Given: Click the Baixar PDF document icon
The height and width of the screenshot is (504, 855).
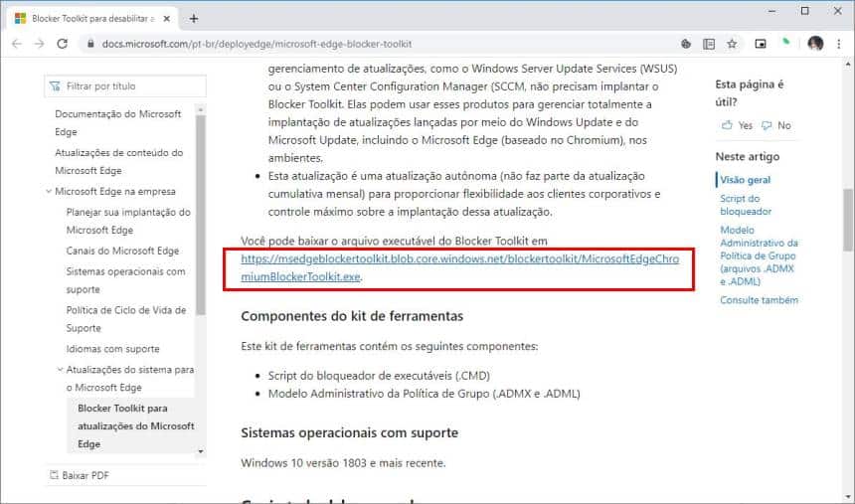Looking at the screenshot, I should [54, 474].
